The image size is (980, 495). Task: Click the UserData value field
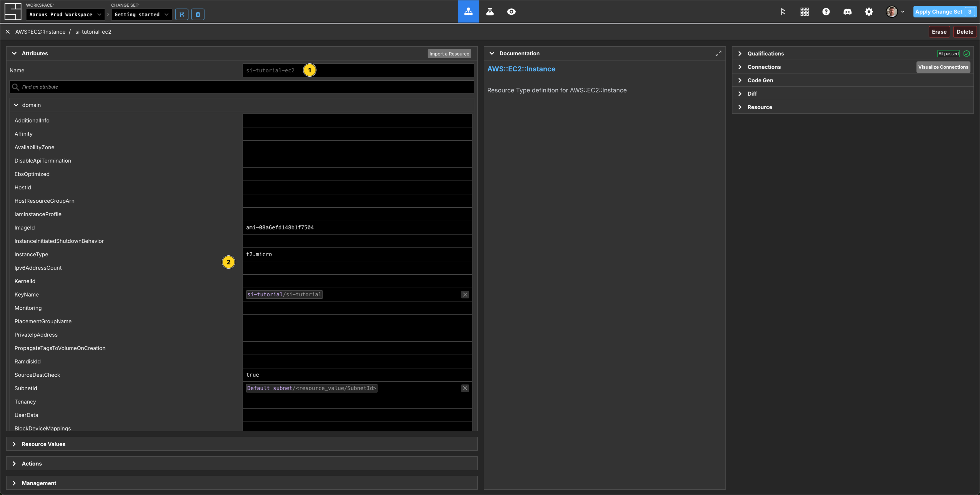[x=358, y=415]
